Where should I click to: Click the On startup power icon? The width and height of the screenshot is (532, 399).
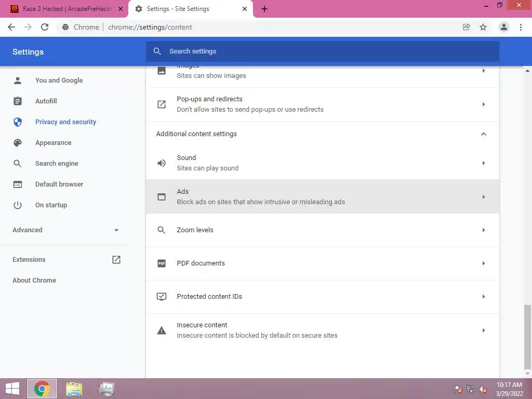click(18, 205)
